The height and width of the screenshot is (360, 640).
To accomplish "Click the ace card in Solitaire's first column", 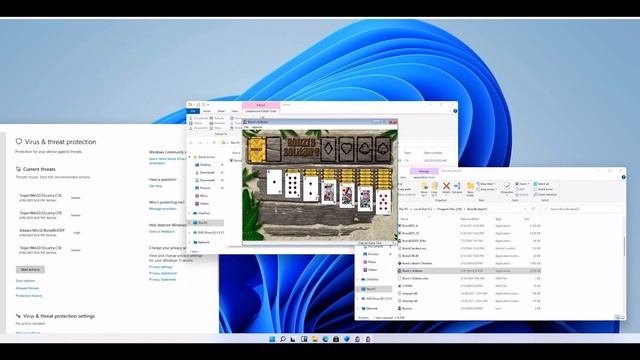I will [274, 182].
